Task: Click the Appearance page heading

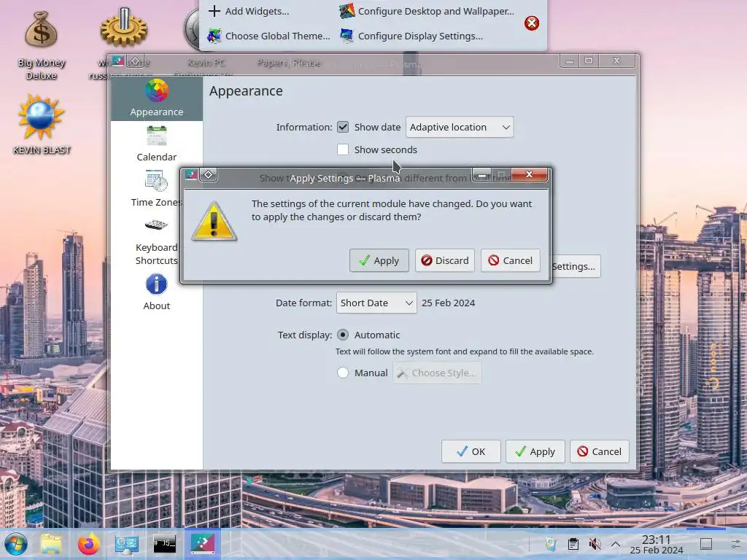Action: click(x=247, y=91)
